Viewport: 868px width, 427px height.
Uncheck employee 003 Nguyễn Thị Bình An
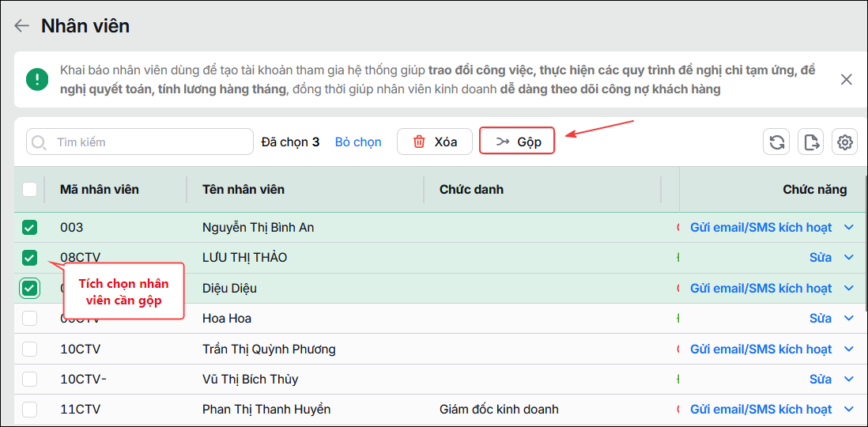coord(29,227)
